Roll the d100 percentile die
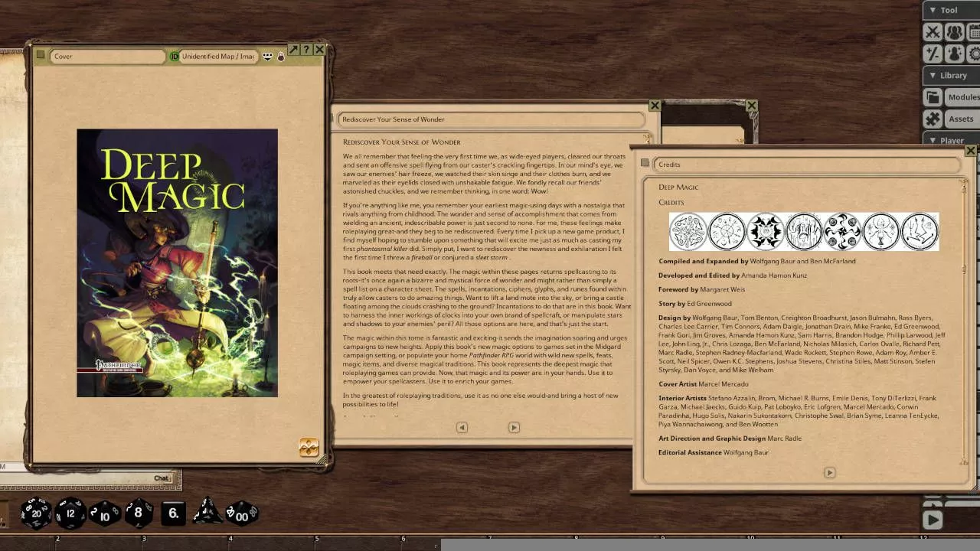 (241, 513)
